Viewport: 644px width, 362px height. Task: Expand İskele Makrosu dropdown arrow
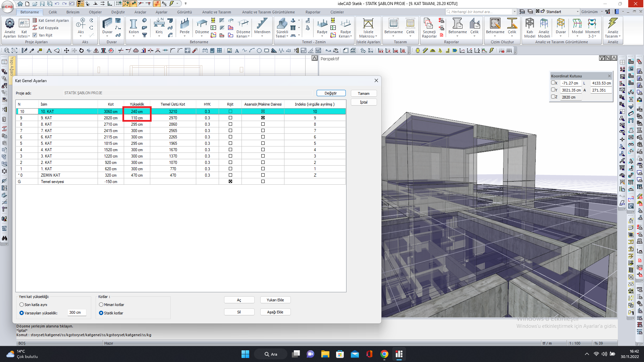pos(376,36)
